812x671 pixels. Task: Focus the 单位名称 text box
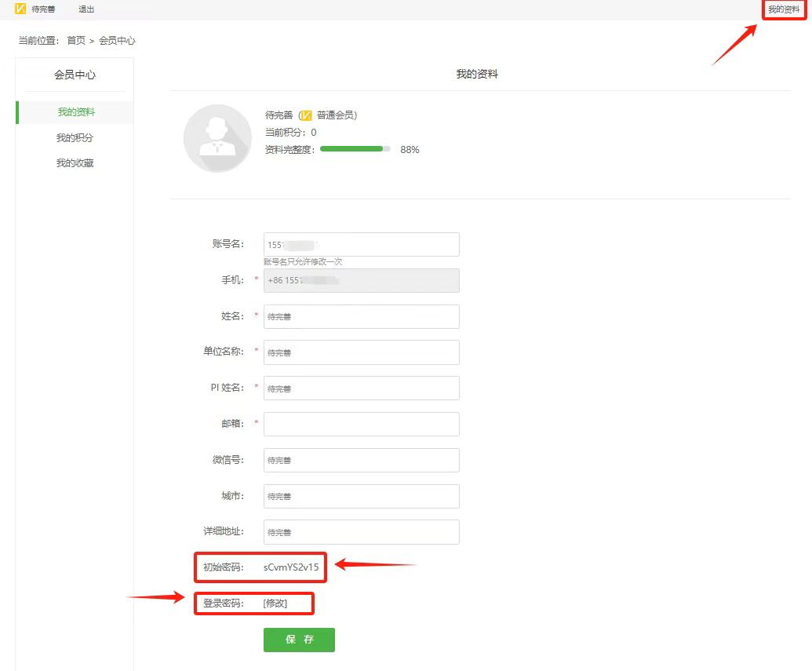point(361,352)
